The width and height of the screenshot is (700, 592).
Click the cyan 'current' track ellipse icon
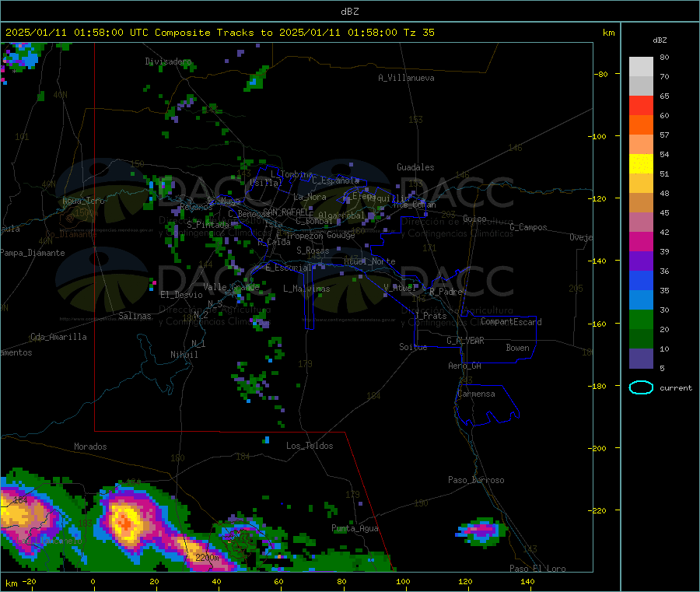[641, 387]
